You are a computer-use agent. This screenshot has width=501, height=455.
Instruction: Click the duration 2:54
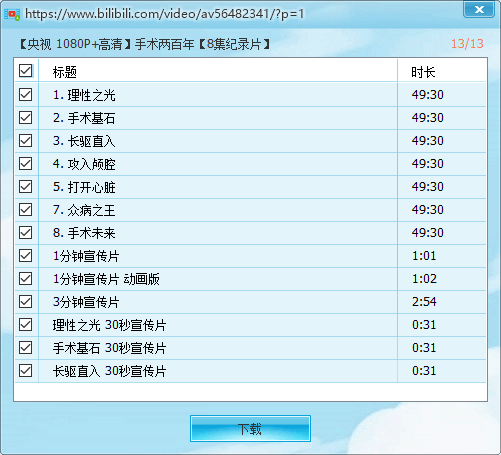pos(424,302)
